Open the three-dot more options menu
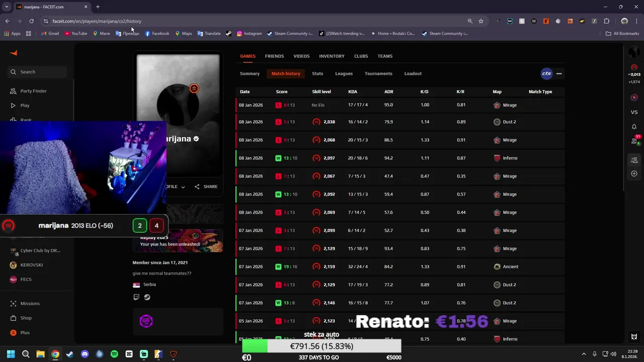This screenshot has width=644, height=362. point(559,73)
